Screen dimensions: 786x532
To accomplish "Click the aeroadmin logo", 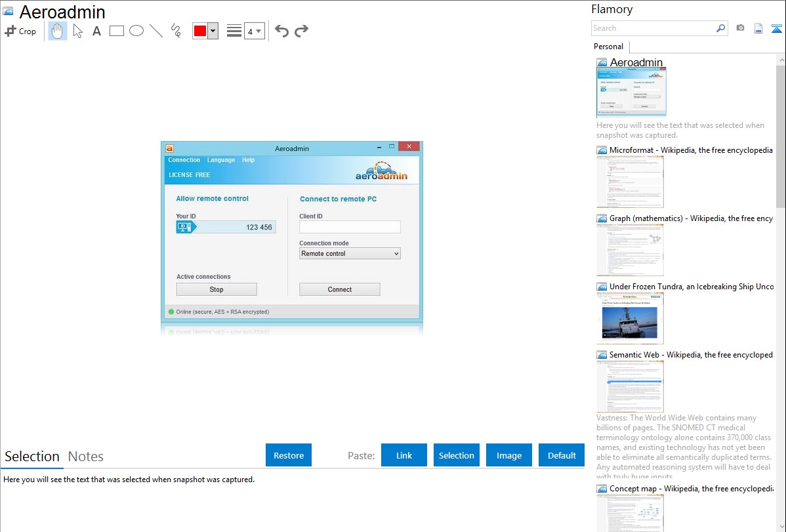I will coord(381,171).
